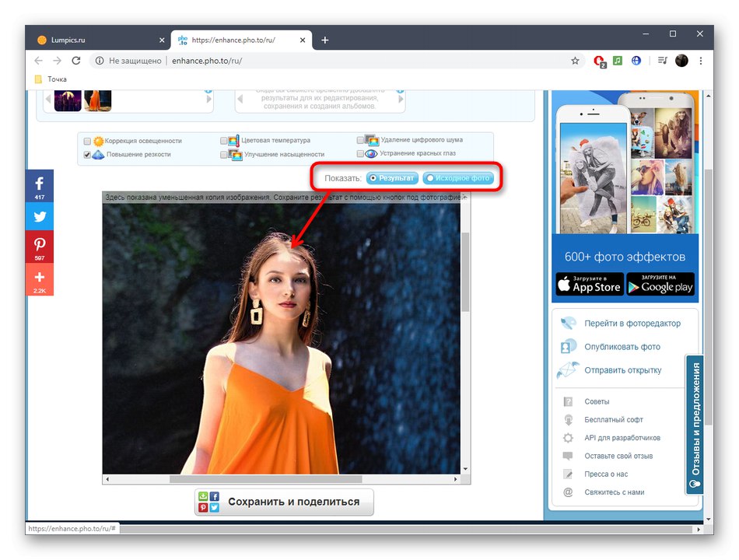Switch to the Lumpics.ru tab

97,40
